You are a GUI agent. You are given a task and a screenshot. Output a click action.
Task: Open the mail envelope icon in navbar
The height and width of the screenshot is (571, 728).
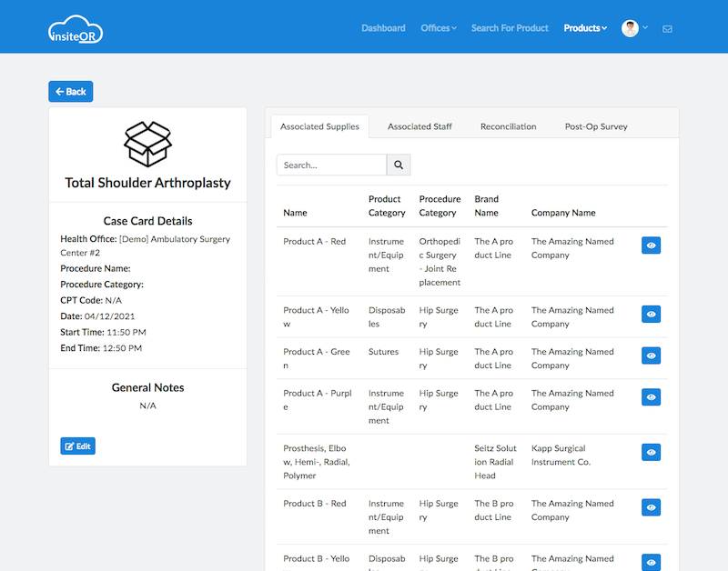(x=667, y=29)
